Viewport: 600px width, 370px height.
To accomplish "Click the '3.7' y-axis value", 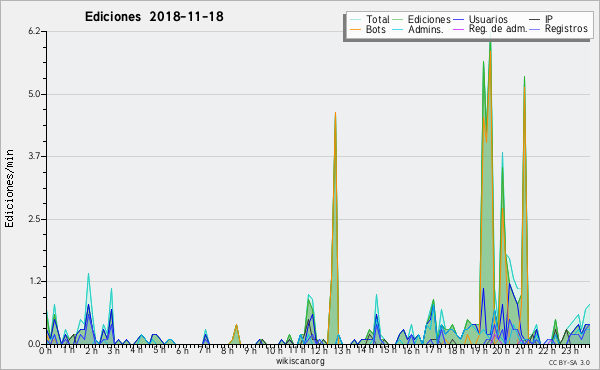I will 34,156.
